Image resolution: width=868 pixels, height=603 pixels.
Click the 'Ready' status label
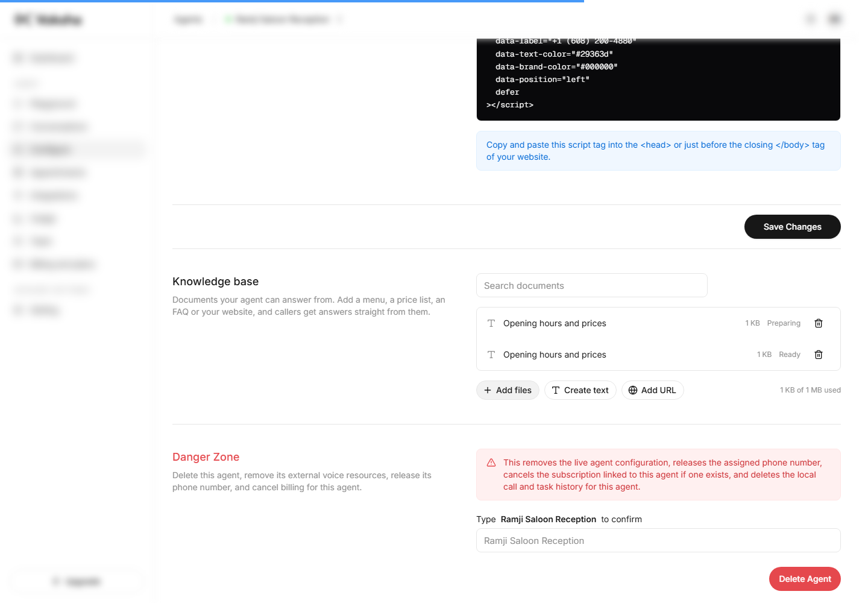790,355
